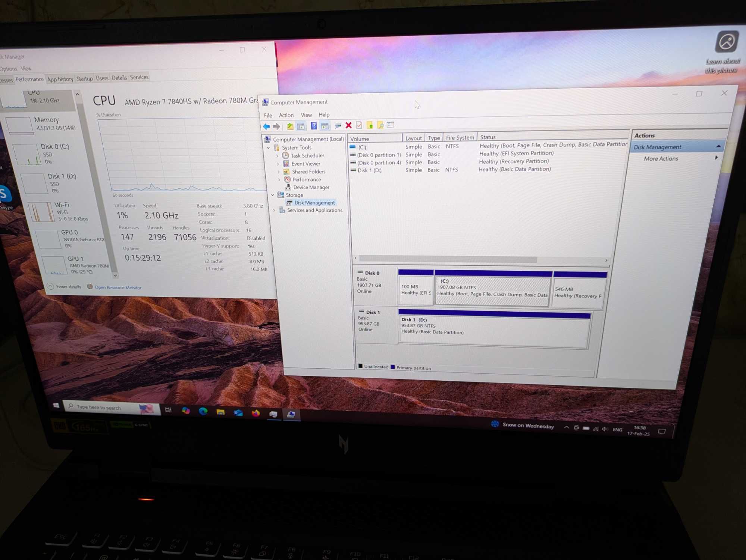The height and width of the screenshot is (560, 746).
Task: Click the Connect/Rescan disks toolbar icon
Action: tap(338, 126)
